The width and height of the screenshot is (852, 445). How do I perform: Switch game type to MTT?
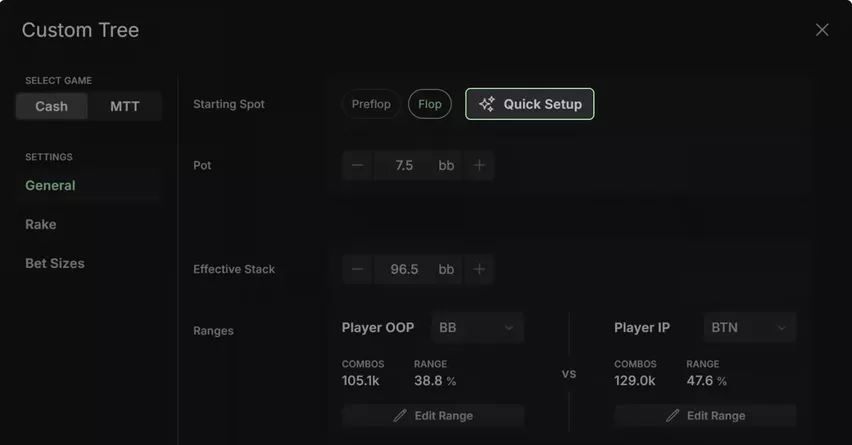tap(125, 106)
